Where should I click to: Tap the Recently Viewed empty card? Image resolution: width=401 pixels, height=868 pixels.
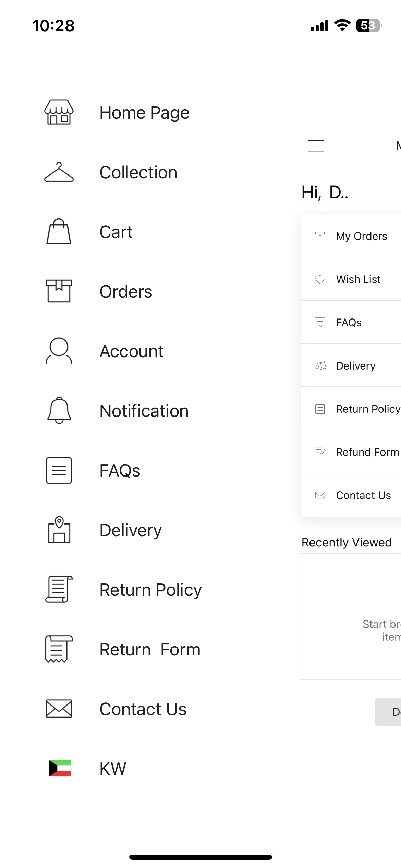coord(350,616)
